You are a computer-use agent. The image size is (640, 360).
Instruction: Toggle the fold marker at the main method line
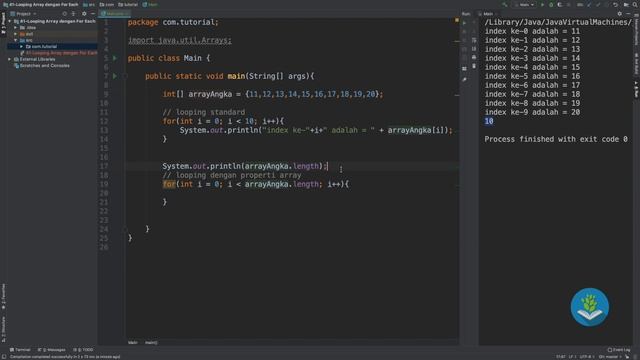pos(125,76)
